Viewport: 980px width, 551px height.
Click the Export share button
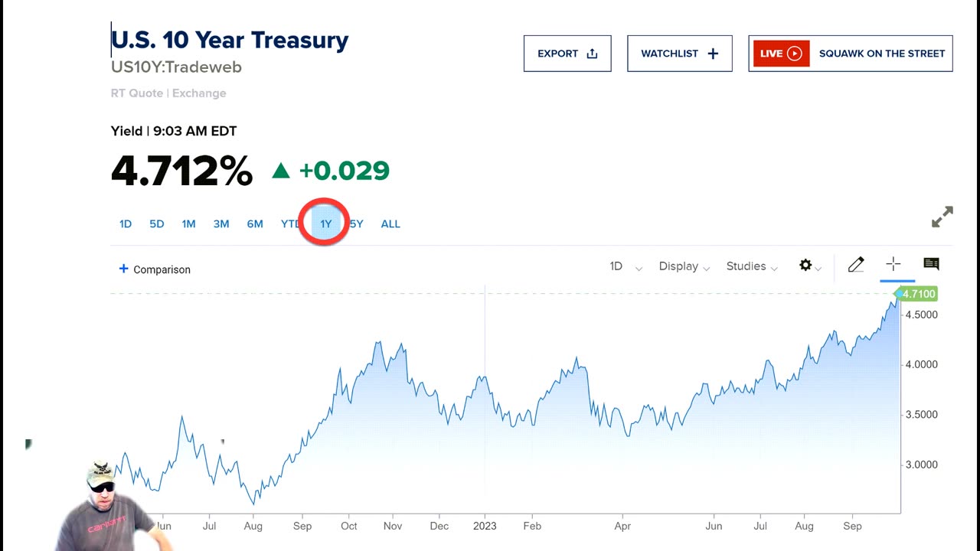(567, 54)
